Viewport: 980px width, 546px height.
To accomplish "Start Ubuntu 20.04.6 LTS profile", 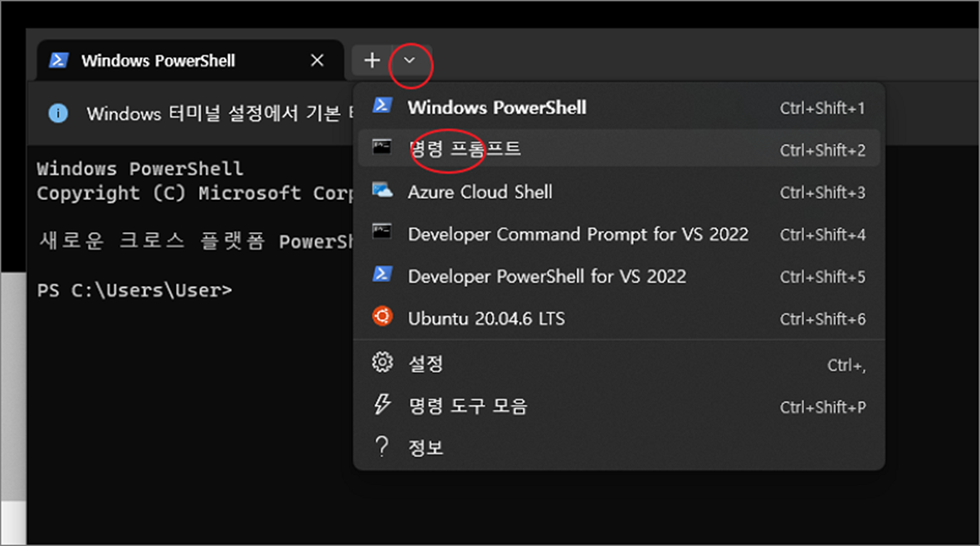I will (619, 319).
